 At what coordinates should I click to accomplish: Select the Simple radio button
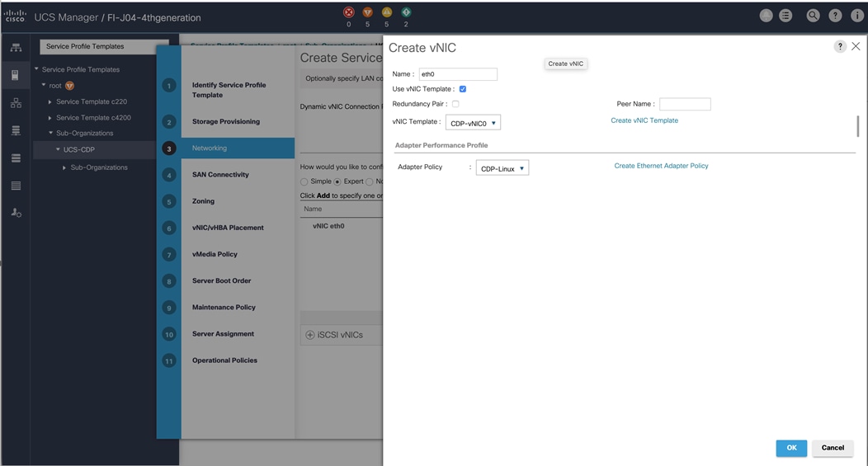pos(304,181)
